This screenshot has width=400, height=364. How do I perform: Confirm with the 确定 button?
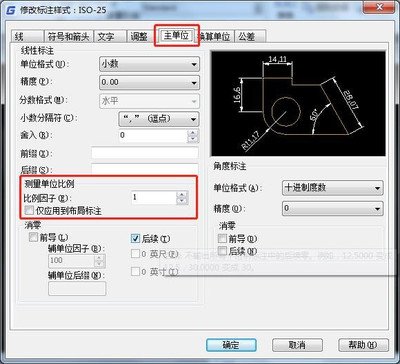point(231,345)
